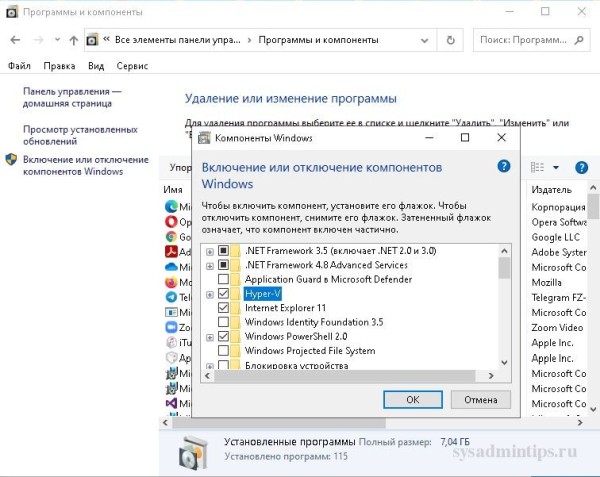
Task: Expand .NET Framework 4.8 Advanced Services node
Action: [210, 266]
